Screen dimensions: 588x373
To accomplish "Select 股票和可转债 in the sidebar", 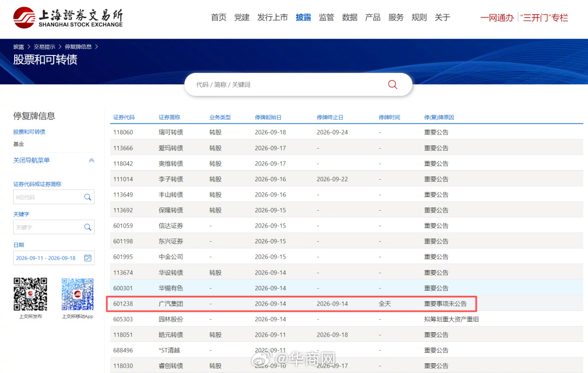I will click(29, 132).
